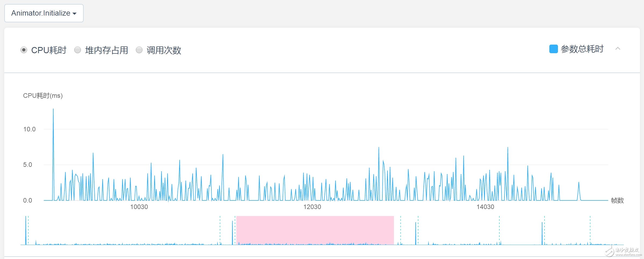Image resolution: width=644 pixels, height=259 pixels.
Task: Click the blue 参数总耗时 legend swatch
Action: click(x=553, y=49)
